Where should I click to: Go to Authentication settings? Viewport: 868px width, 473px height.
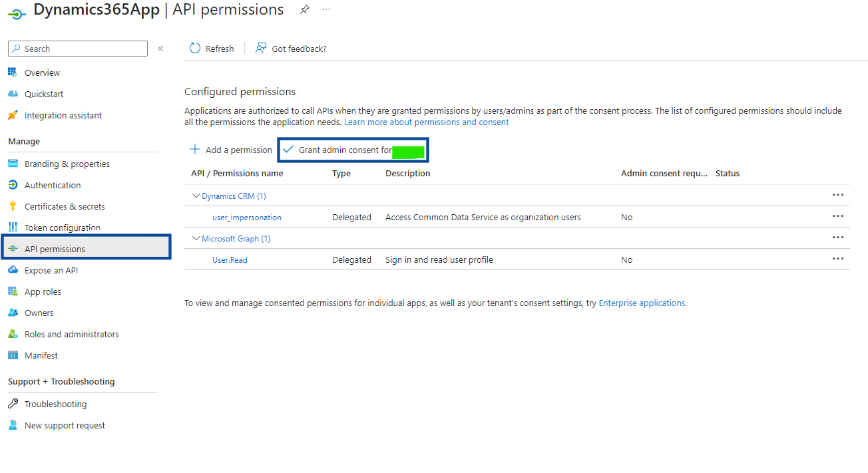(53, 185)
